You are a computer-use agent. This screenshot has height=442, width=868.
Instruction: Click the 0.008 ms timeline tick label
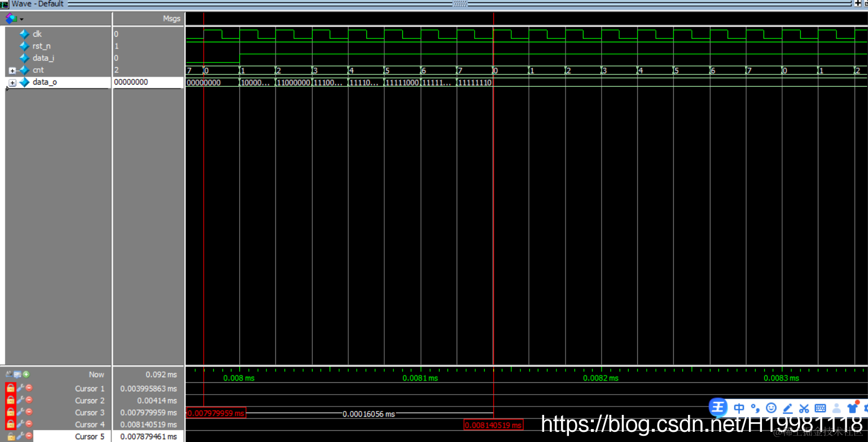(x=239, y=378)
